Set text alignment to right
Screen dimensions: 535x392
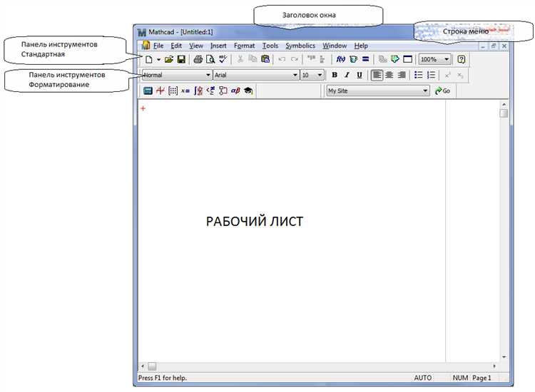coord(402,75)
